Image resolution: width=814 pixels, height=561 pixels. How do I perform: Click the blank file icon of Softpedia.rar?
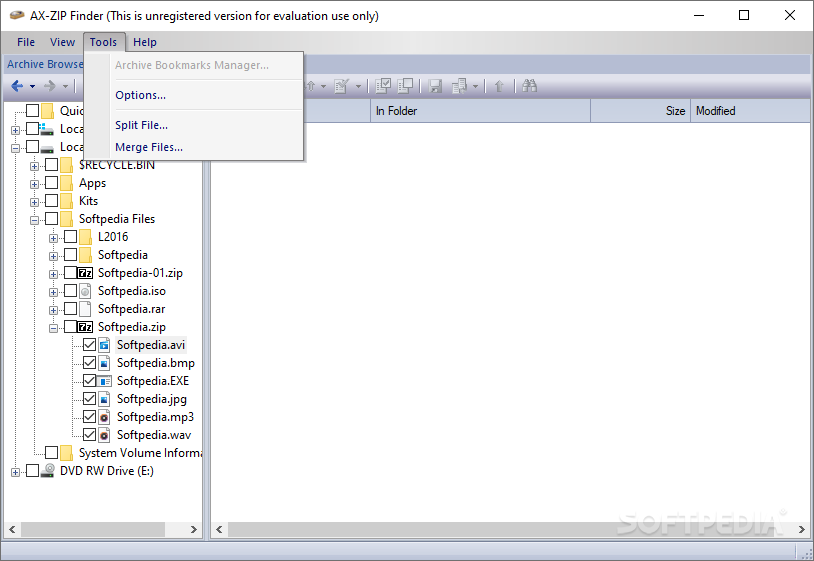(85, 309)
